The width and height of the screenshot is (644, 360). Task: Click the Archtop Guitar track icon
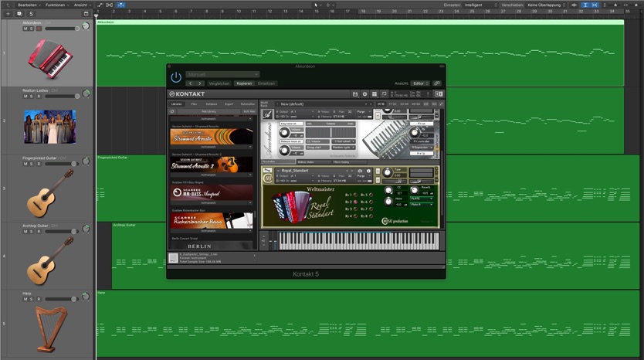point(49,260)
